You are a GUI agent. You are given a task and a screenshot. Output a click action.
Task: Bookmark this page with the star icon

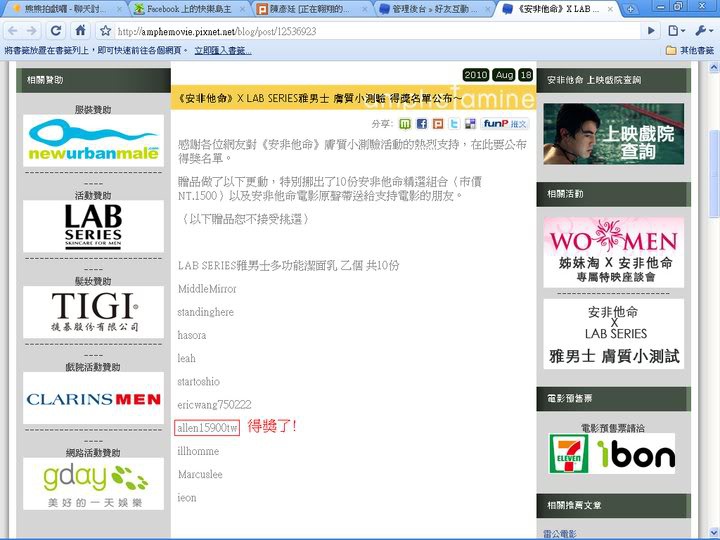pyautogui.click(x=106, y=31)
